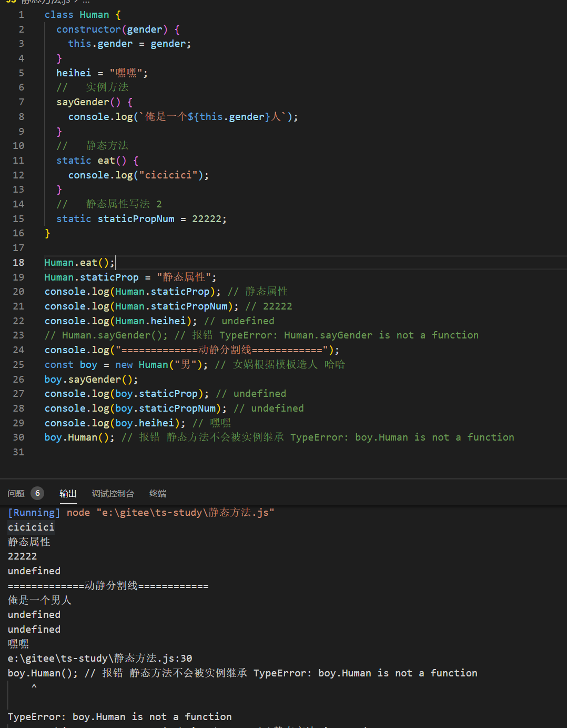567x728 pixels.
Task: Click the breadcrumb ellipsis after the file name
Action: point(86,2)
